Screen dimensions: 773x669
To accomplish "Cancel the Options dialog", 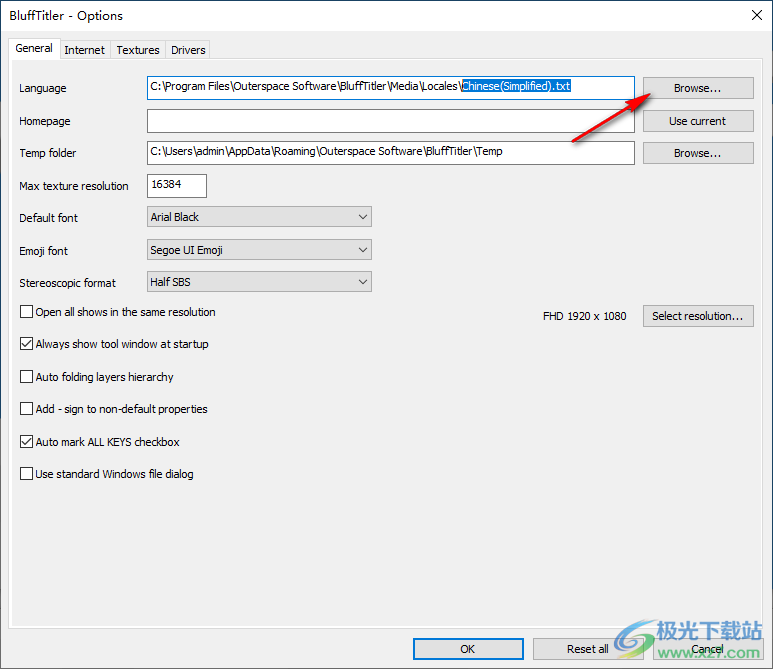I will point(707,649).
